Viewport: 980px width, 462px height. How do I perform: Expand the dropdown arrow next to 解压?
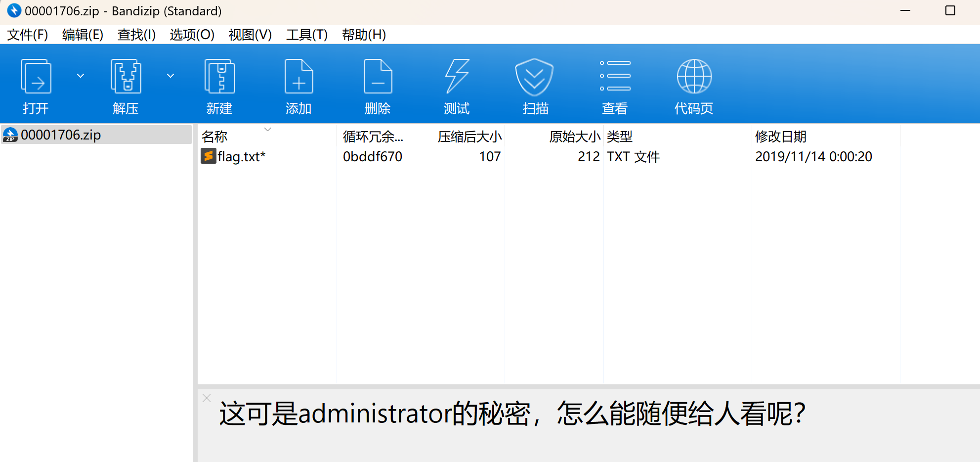pyautogui.click(x=170, y=76)
